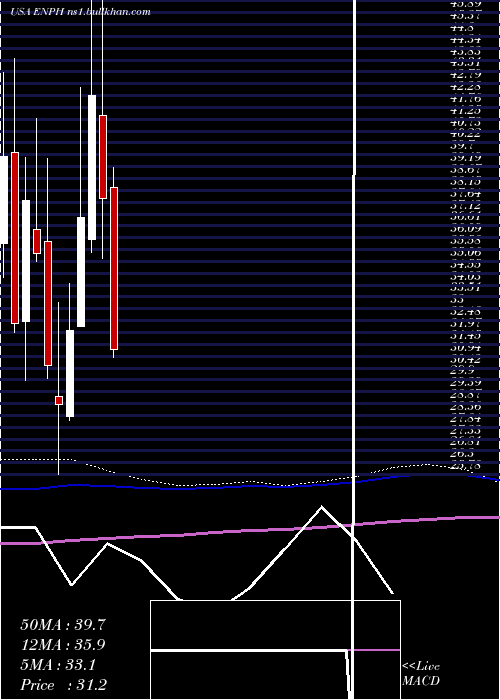This screenshot has height=700, width=500.
Task: Click the 37.12 price axis label
Action: pyautogui.click(x=466, y=205)
